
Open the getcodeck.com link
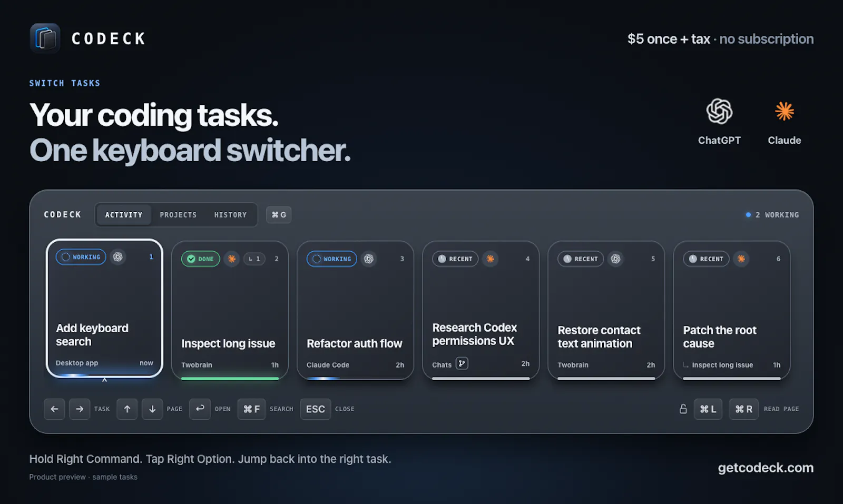tap(766, 468)
